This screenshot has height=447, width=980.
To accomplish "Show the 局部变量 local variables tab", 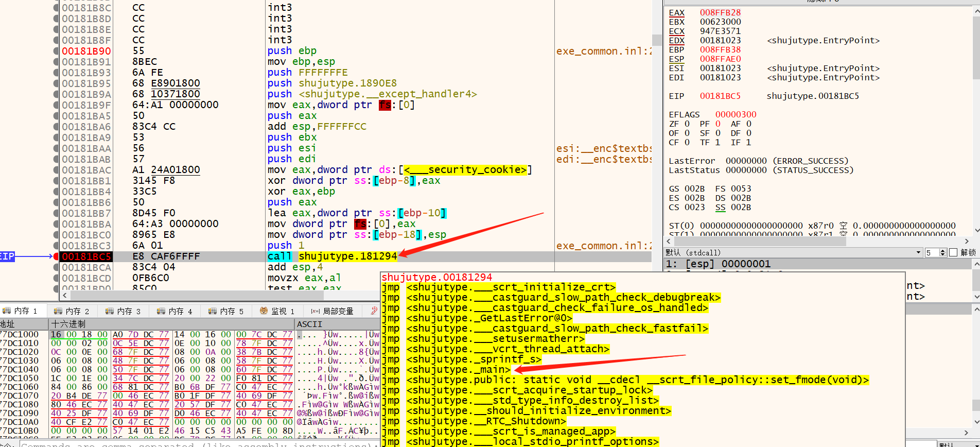I will 333,311.
